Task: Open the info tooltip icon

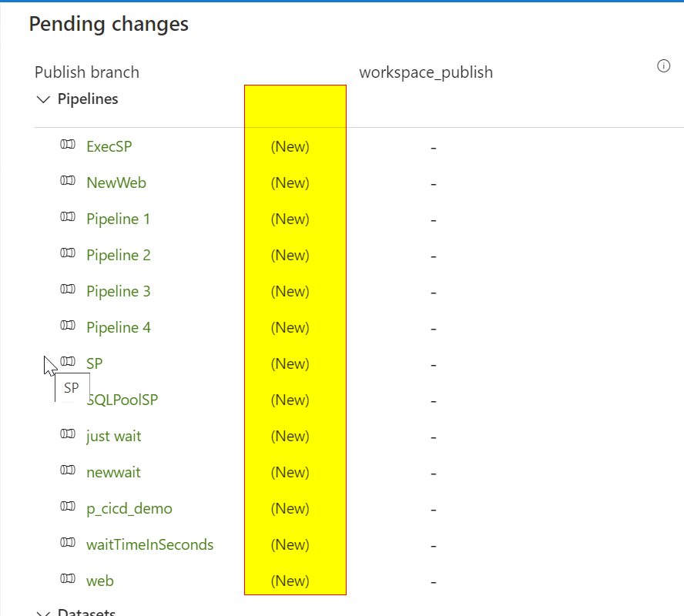Action: 663,66
